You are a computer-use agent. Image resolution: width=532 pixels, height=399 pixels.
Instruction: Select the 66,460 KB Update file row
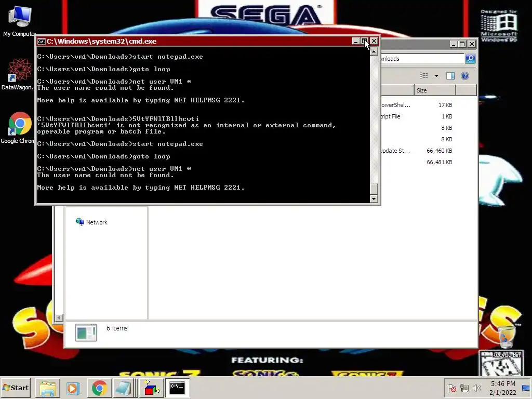click(x=417, y=151)
